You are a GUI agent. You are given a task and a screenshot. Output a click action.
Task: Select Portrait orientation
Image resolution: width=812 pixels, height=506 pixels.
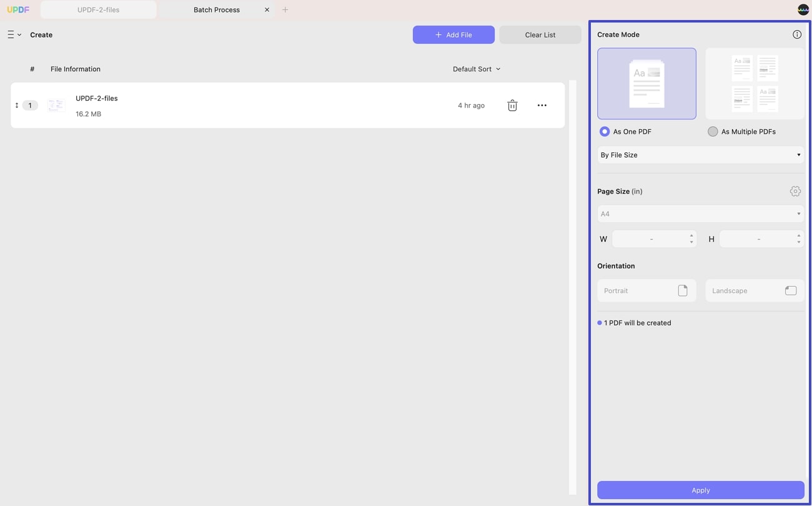tap(646, 290)
